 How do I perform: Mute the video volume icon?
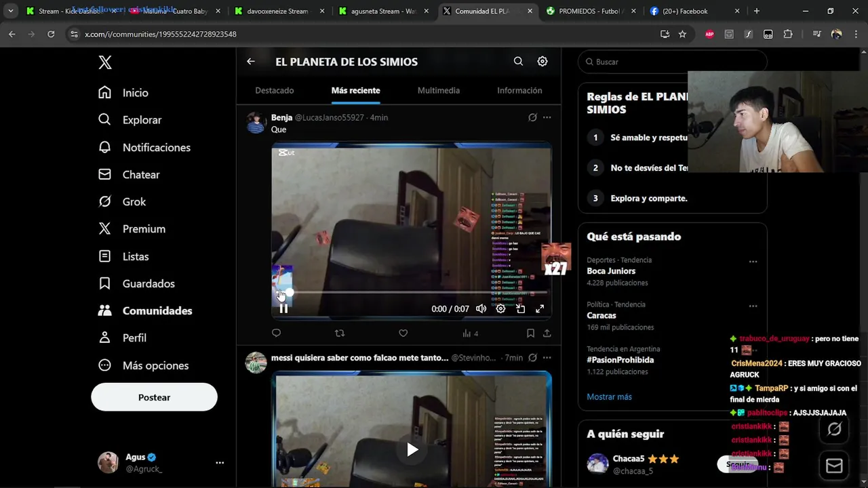481,308
